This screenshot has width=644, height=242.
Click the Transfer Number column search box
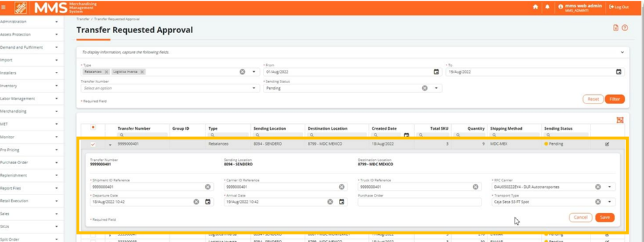[x=142, y=135]
